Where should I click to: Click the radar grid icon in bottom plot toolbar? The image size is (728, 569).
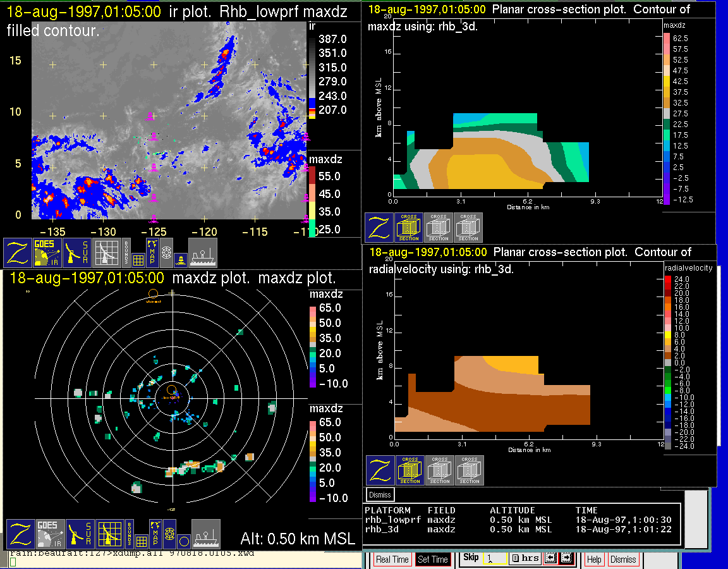click(x=109, y=534)
